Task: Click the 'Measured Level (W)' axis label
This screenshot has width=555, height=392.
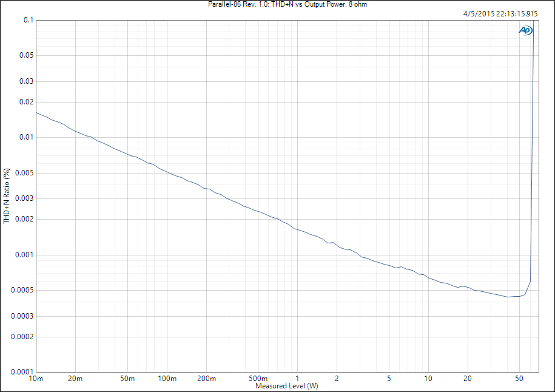Action: 287,385
